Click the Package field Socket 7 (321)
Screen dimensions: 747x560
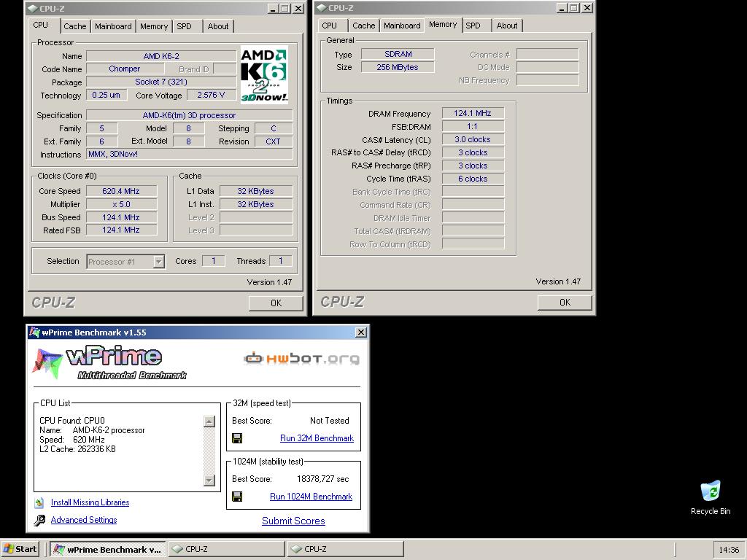(x=161, y=82)
